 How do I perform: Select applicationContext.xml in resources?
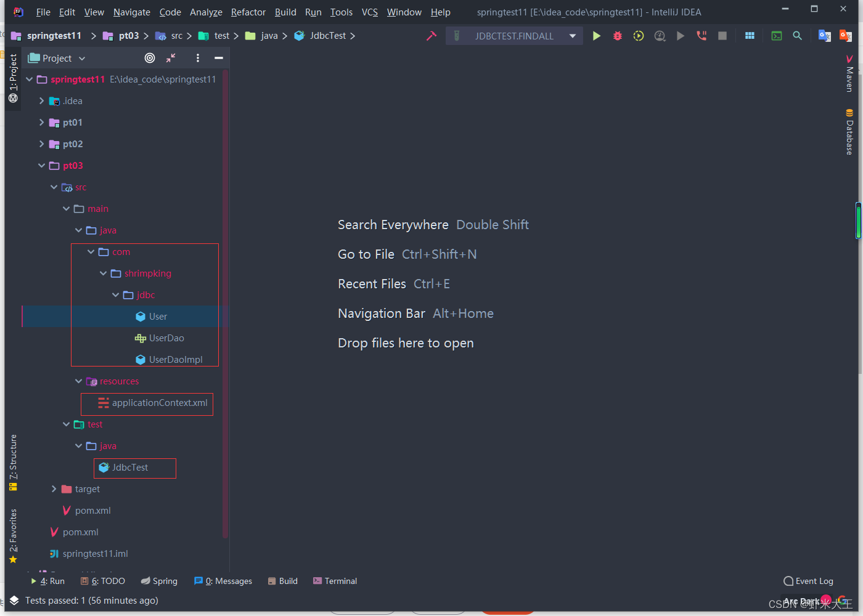tap(152, 403)
